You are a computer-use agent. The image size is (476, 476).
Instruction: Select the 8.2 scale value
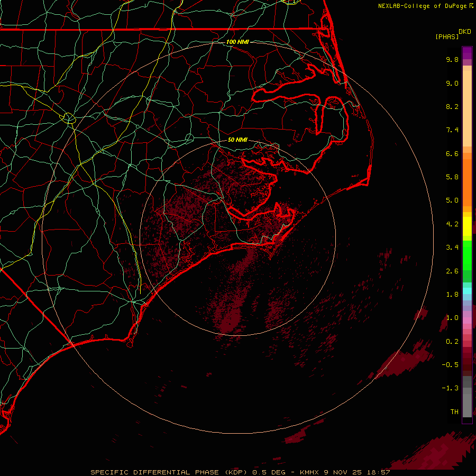point(452,106)
